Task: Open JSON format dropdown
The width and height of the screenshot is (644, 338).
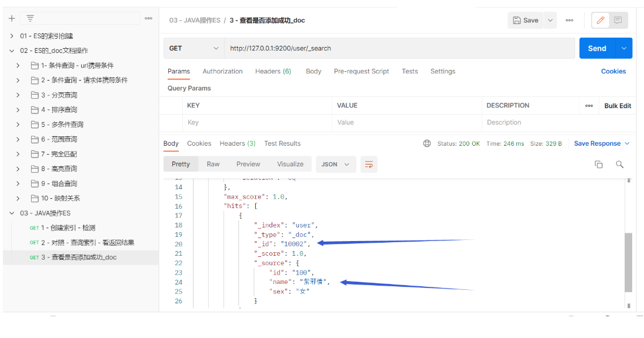Action: pyautogui.click(x=336, y=164)
